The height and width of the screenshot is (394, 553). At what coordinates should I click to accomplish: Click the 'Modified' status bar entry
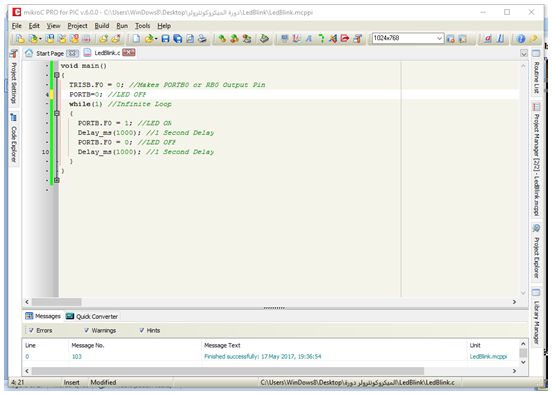coord(103,382)
